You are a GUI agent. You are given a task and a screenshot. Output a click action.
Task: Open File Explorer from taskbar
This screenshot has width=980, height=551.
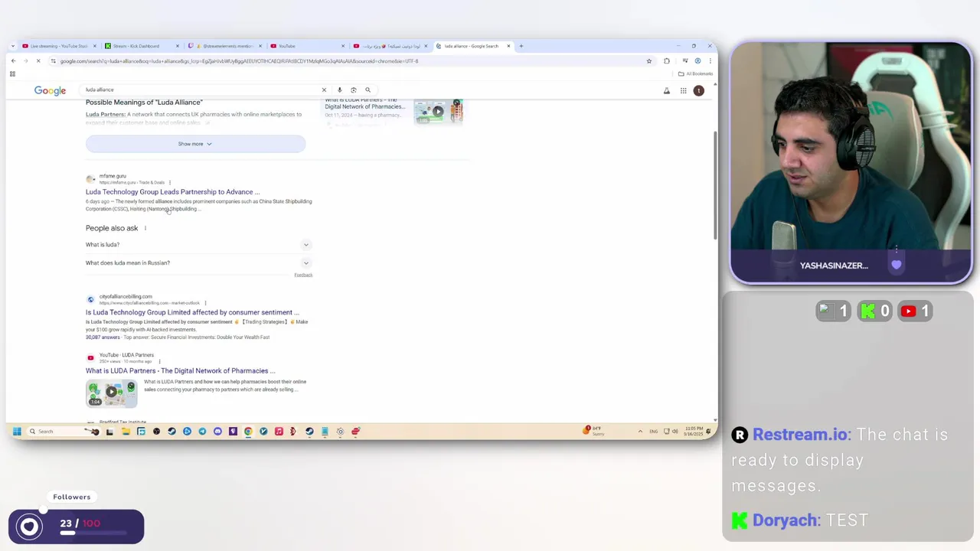tap(126, 432)
